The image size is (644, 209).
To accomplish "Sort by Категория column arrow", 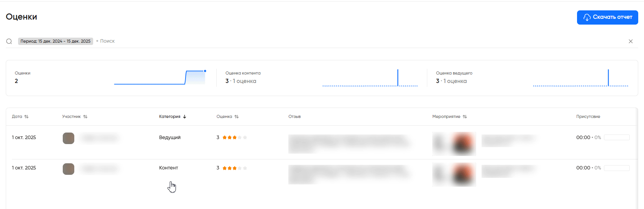I will tap(185, 117).
